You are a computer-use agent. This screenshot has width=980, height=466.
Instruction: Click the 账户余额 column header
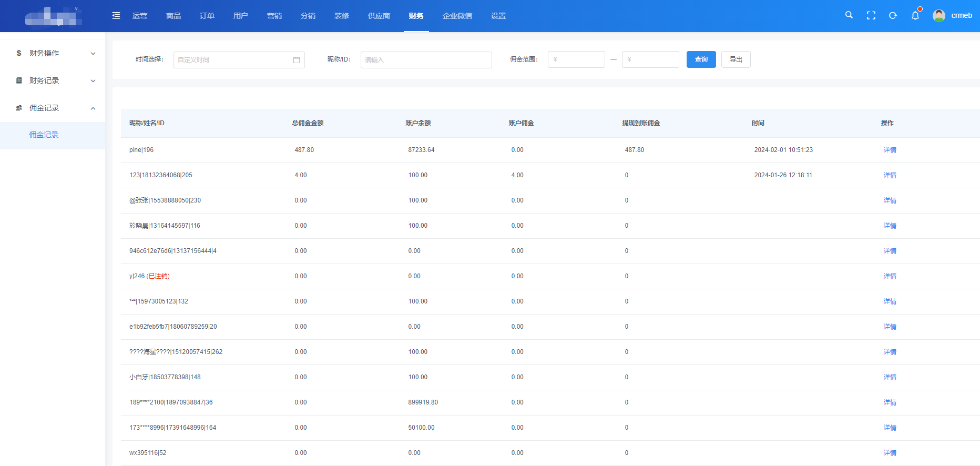[x=418, y=123]
